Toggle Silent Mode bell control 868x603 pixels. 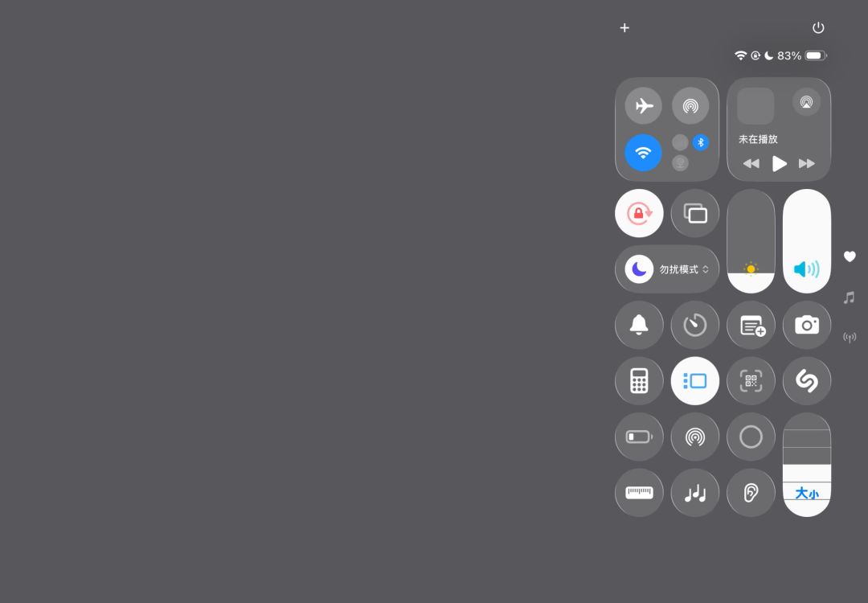click(639, 325)
